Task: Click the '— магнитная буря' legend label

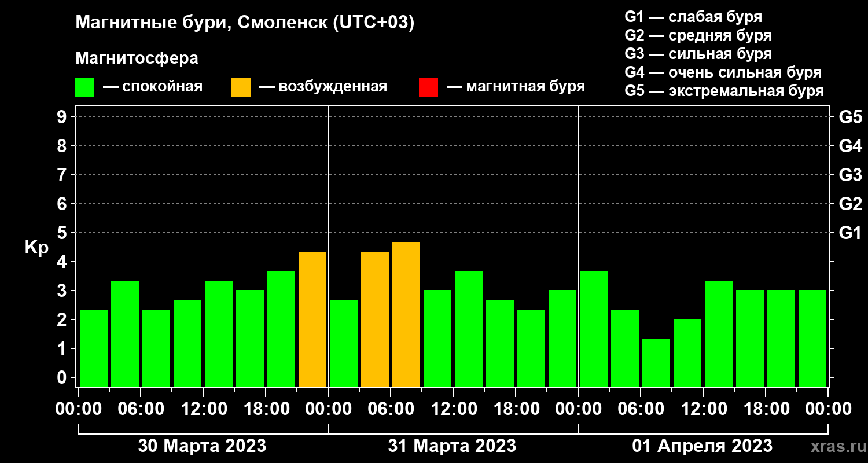Action: [x=516, y=87]
